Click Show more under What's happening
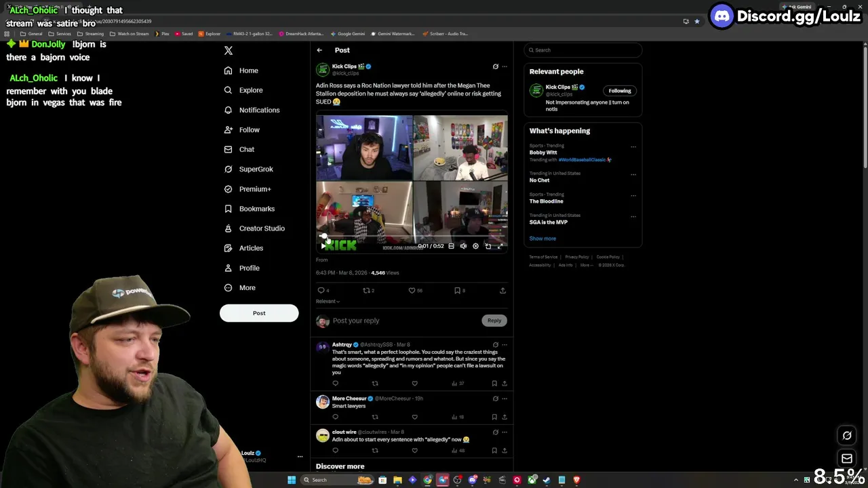 (542, 239)
